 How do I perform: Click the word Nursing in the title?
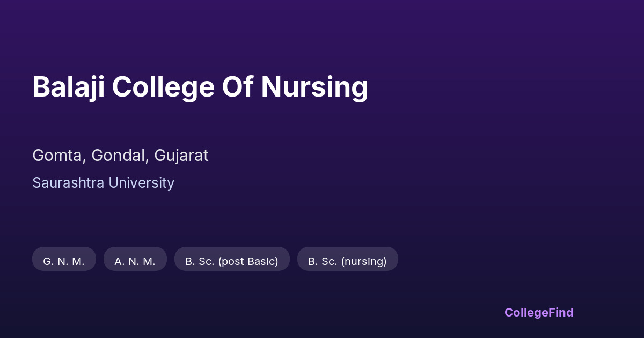(314, 87)
